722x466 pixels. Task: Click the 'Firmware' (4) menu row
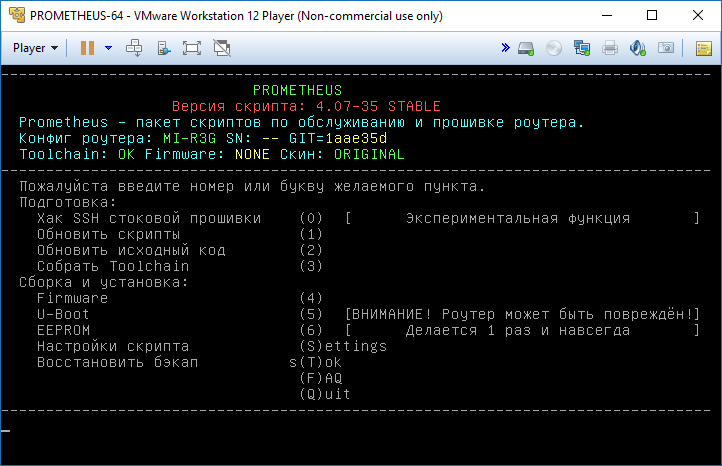(x=180, y=298)
